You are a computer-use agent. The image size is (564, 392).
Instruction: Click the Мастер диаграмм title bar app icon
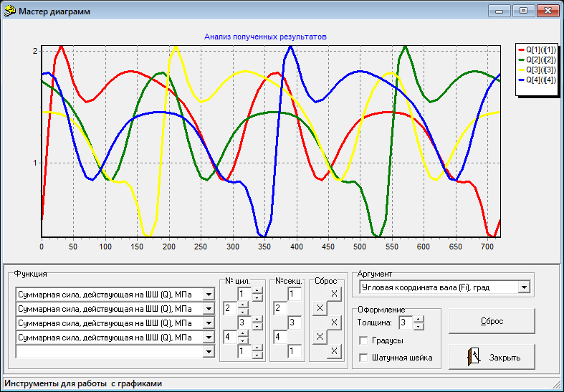(x=10, y=11)
